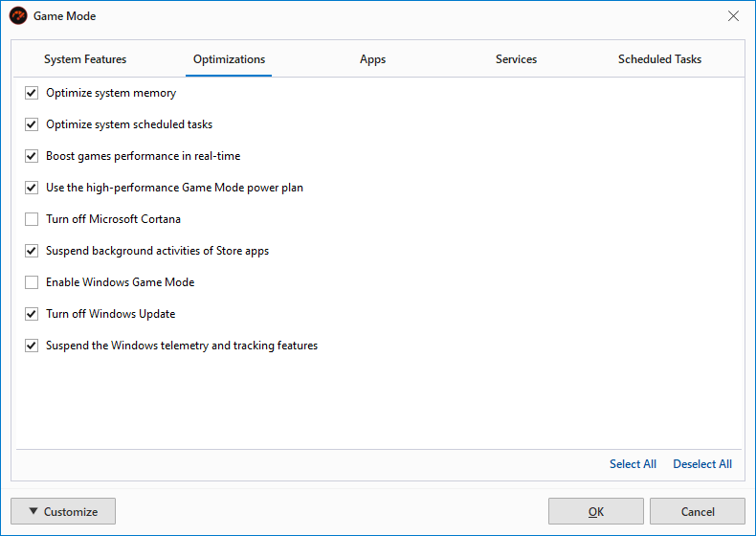756x536 pixels.
Task: Click the Game Mode app icon in title bar
Action: [x=18, y=16]
